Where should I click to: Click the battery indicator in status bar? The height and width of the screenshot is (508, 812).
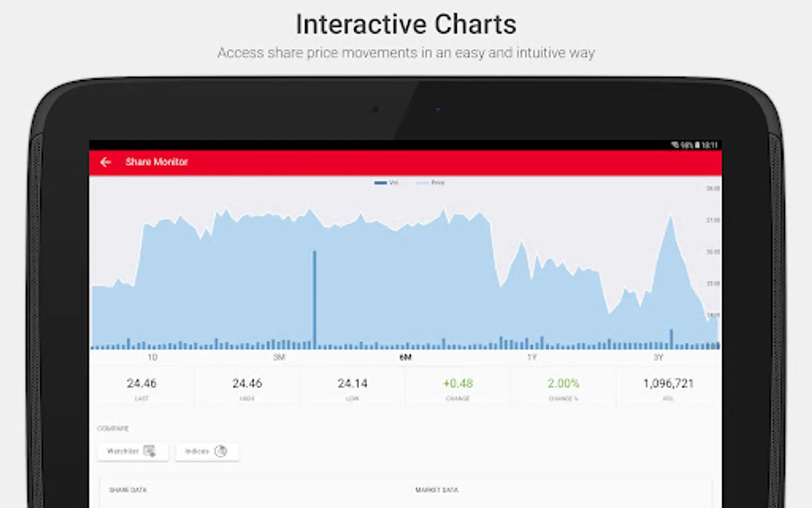(x=697, y=145)
